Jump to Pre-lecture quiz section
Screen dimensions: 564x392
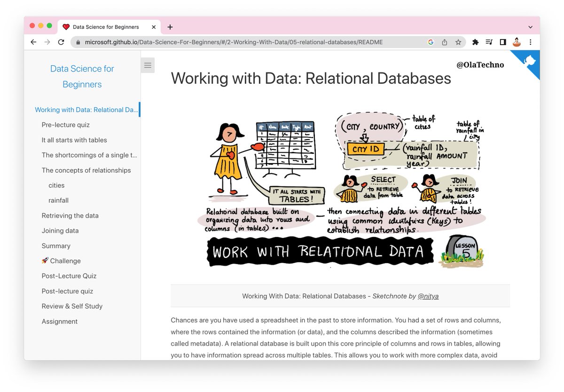(x=65, y=125)
